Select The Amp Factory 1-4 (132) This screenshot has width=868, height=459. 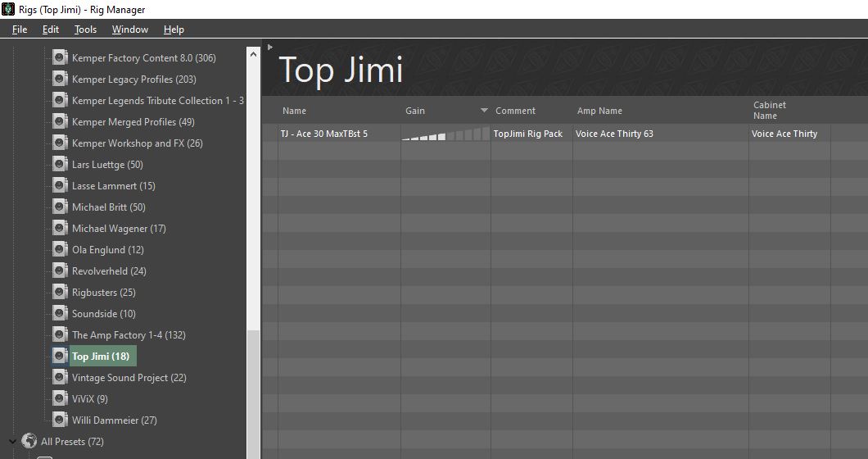click(129, 335)
